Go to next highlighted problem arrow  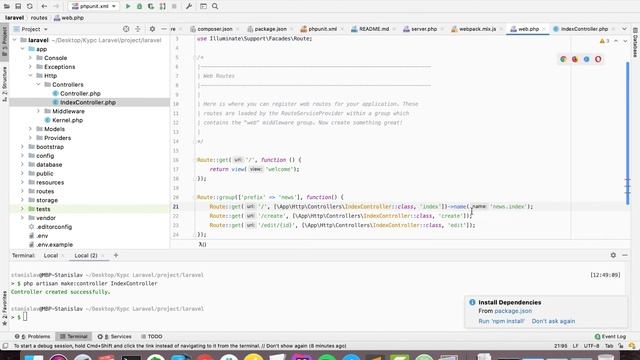click(625, 41)
